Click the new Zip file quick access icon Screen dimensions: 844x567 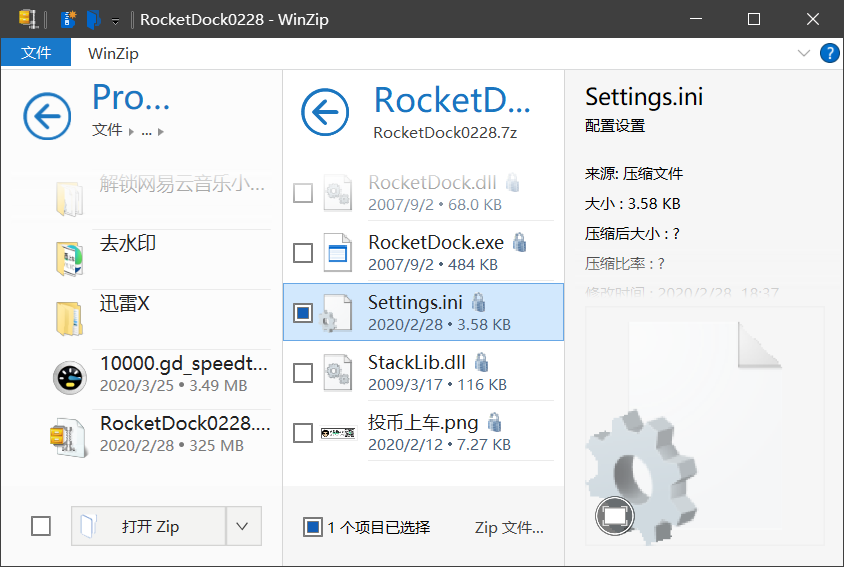click(68, 19)
